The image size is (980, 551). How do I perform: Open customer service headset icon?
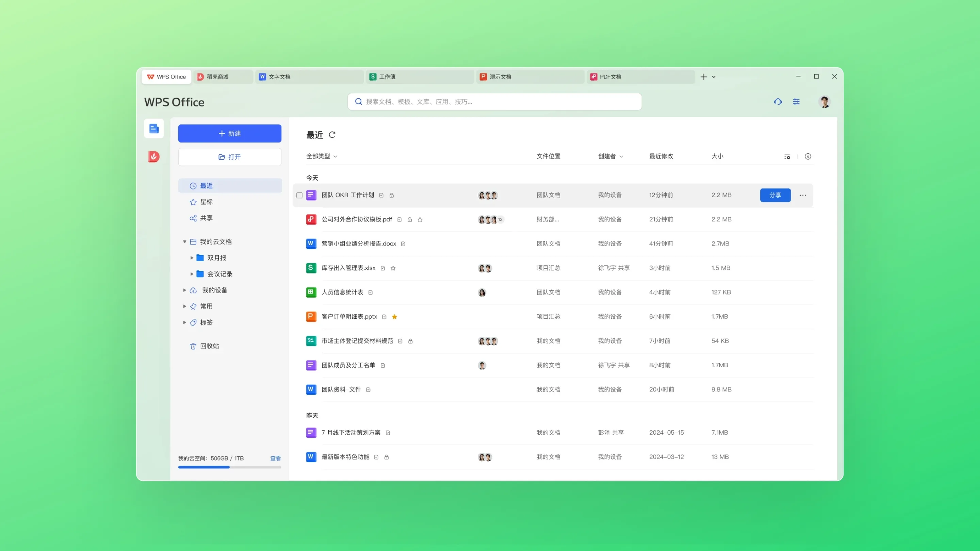(x=778, y=102)
